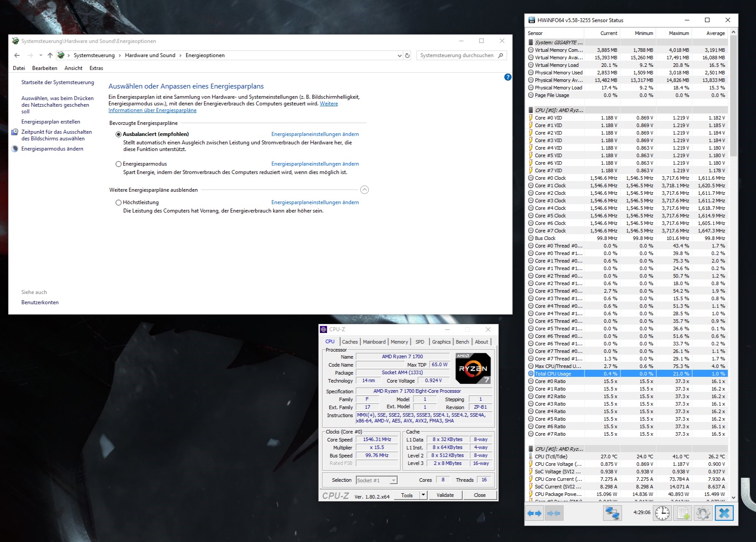The height and width of the screenshot is (542, 756).
Task: Click the Tools button in CPU-Z
Action: coord(407,495)
